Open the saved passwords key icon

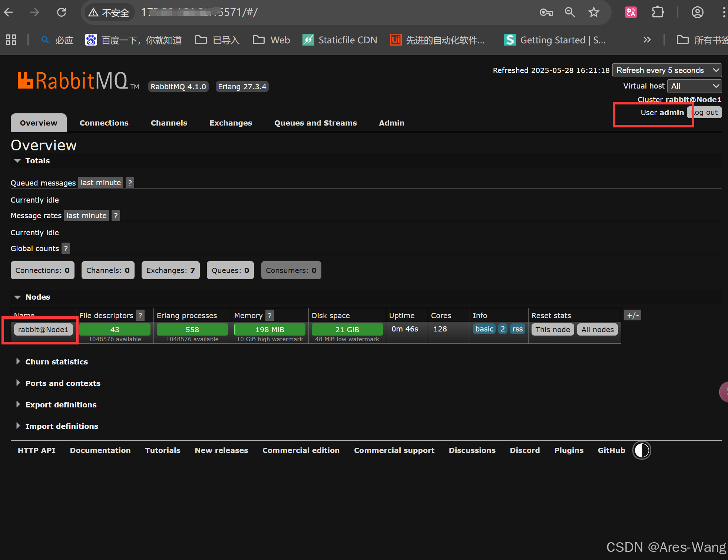coord(546,12)
